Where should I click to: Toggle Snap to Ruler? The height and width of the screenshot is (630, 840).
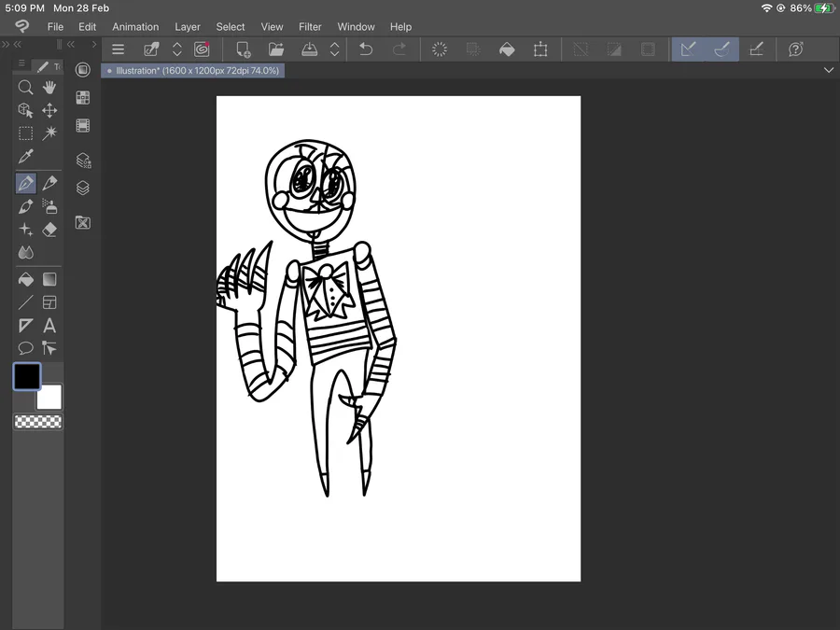[689, 49]
